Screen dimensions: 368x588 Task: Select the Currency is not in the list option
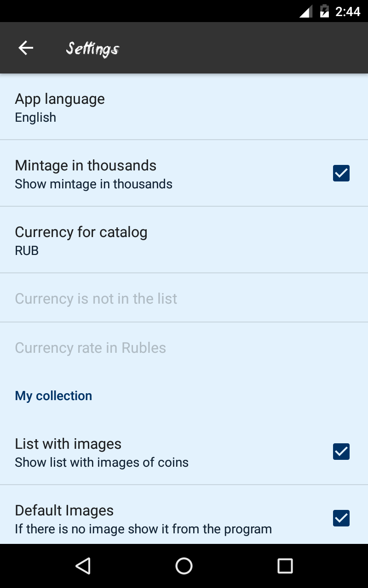tap(96, 299)
